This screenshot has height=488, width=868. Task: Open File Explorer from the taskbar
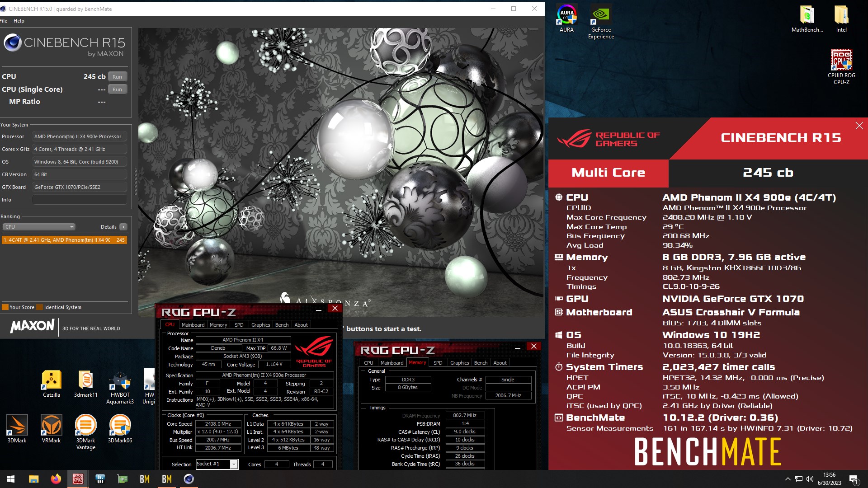click(33, 479)
